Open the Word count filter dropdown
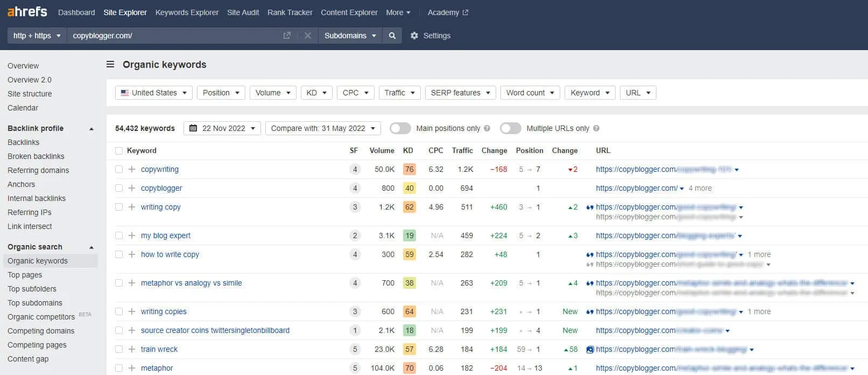 click(530, 93)
